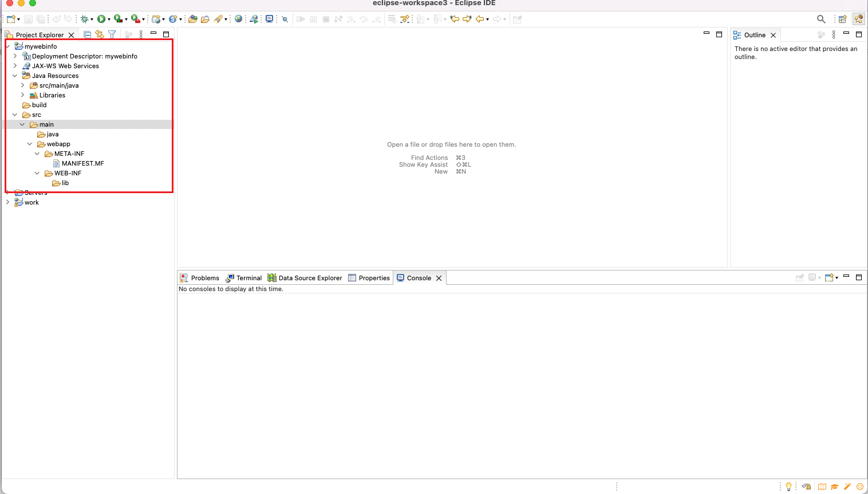Switch to the Terminal tab
Screen dimensions: 868x494
tap(244, 278)
